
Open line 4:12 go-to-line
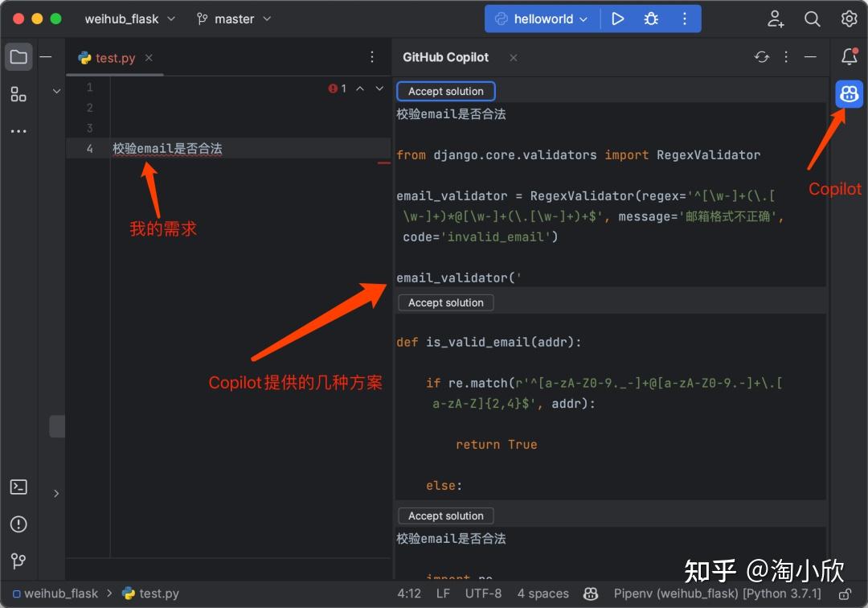coord(409,594)
